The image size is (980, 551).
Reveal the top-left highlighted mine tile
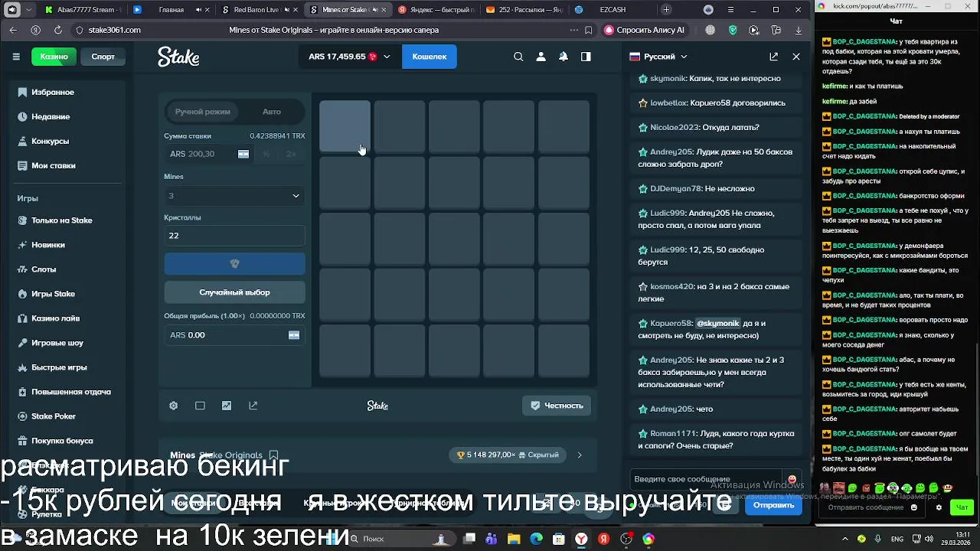pos(345,126)
